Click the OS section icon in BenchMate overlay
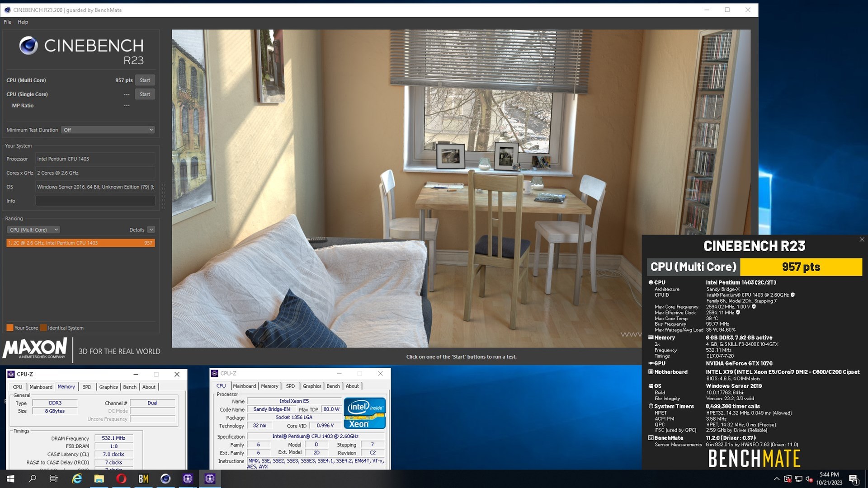Screen dimensions: 868x488 [651, 386]
